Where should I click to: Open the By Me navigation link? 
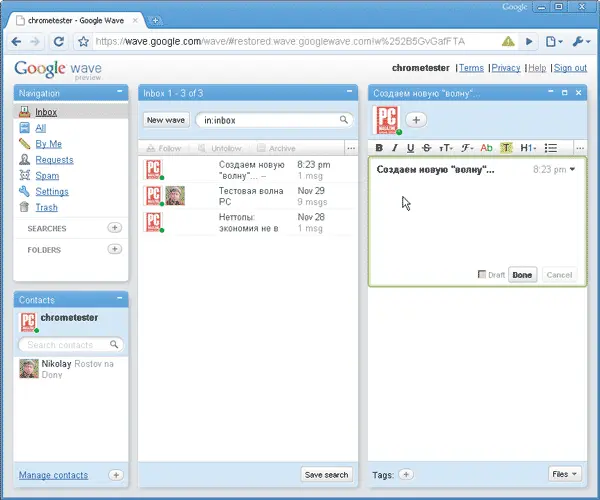pyautogui.click(x=49, y=144)
